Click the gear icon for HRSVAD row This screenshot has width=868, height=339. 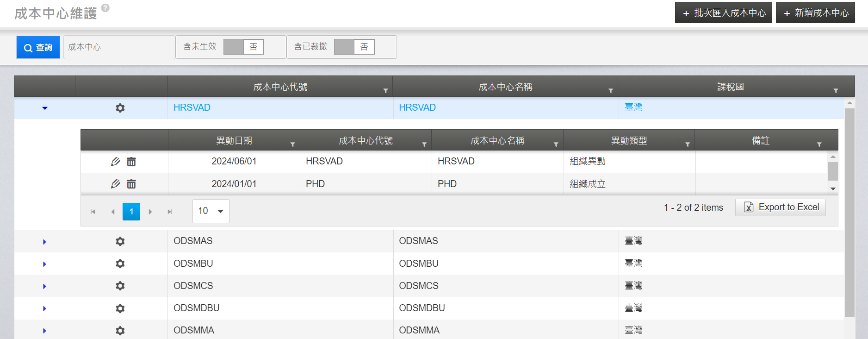click(120, 108)
